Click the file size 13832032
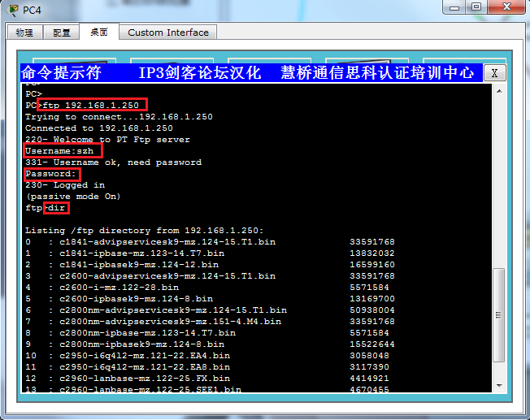The width and height of the screenshot is (530, 420). (372, 253)
